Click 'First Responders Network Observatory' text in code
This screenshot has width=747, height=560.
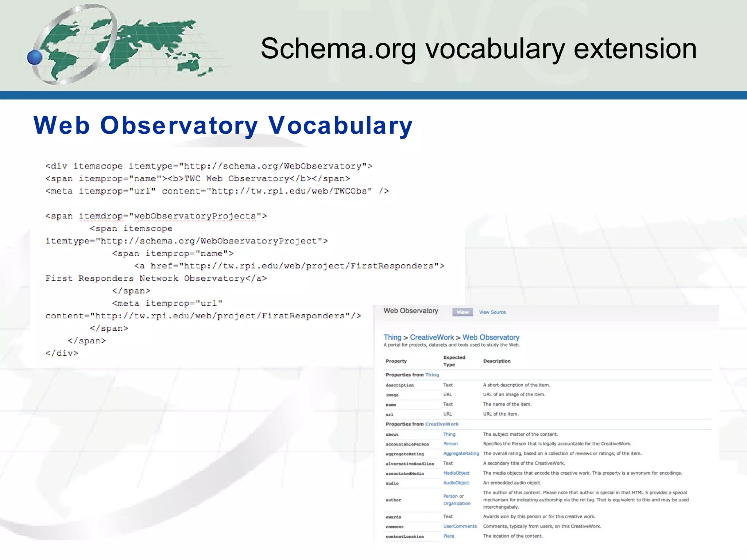point(145,278)
